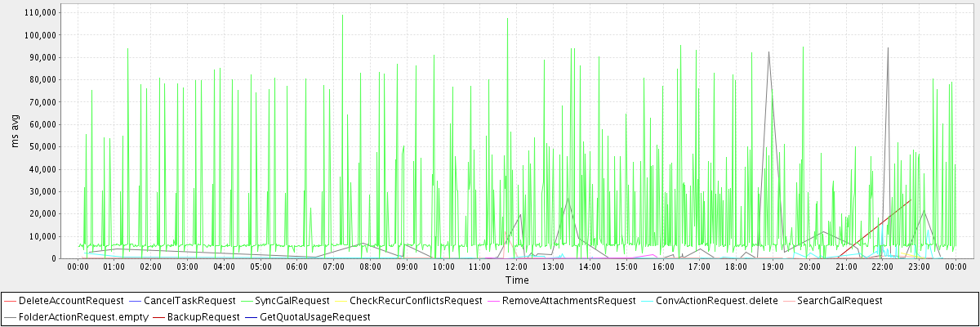Click the SearchGalRequest legend label
This screenshot has height=327, width=980.
tap(839, 301)
